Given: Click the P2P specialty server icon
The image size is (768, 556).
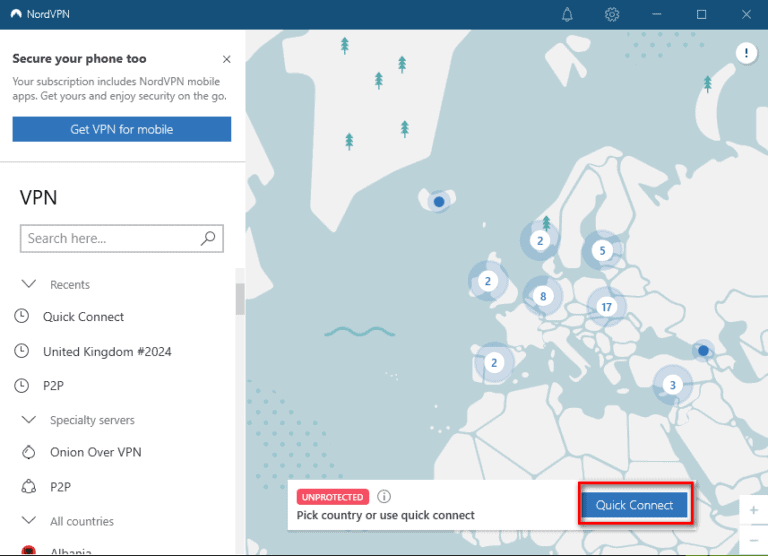Looking at the screenshot, I should (29, 487).
